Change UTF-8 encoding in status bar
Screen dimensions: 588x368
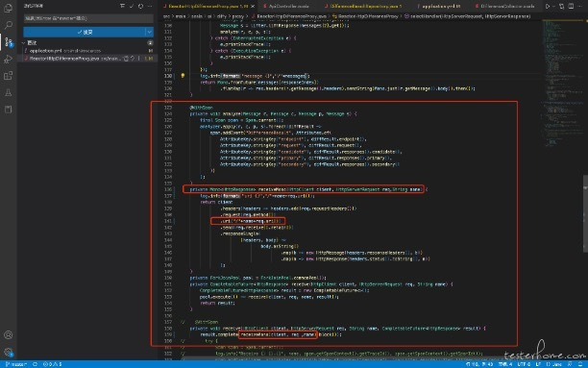[524, 364]
